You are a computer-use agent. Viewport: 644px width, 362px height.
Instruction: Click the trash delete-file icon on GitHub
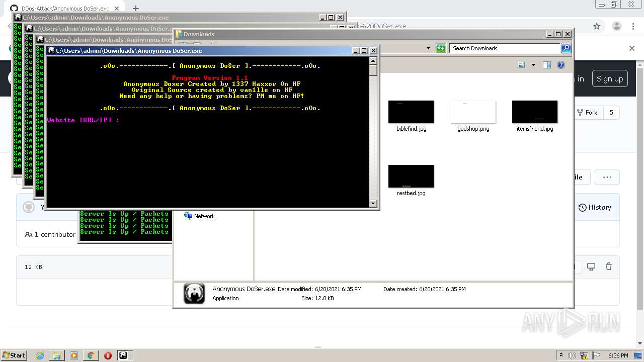point(609,267)
